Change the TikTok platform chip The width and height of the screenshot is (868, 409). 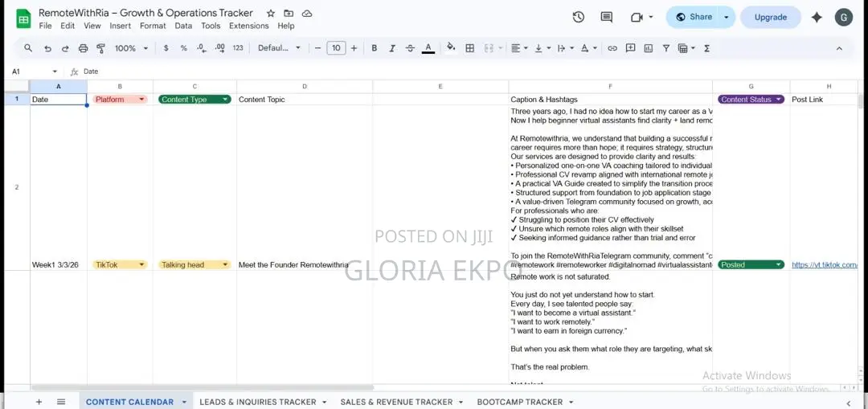120,264
